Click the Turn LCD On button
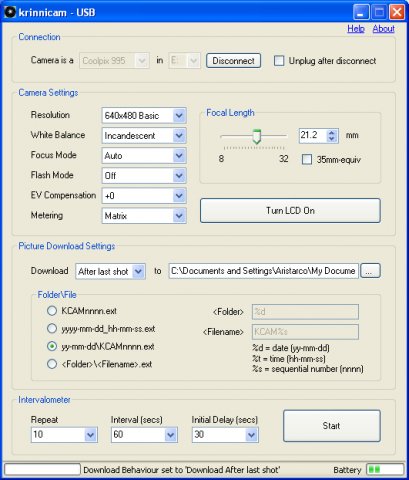The width and height of the screenshot is (409, 480). coord(290,211)
